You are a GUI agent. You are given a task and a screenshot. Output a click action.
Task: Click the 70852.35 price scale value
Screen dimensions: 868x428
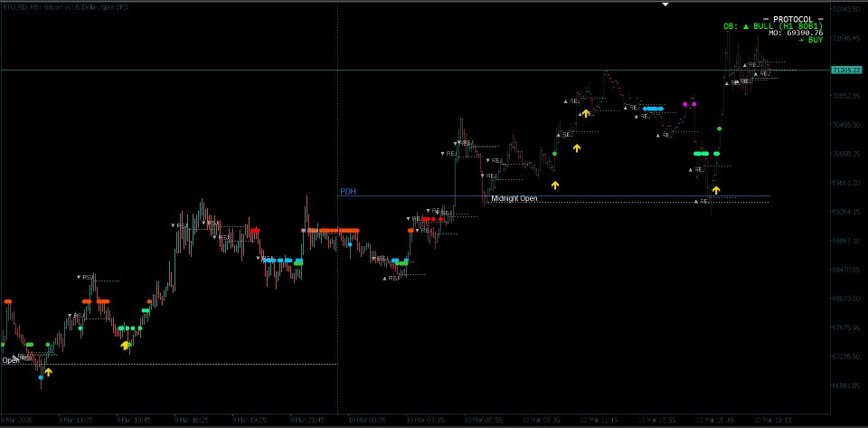coord(846,96)
